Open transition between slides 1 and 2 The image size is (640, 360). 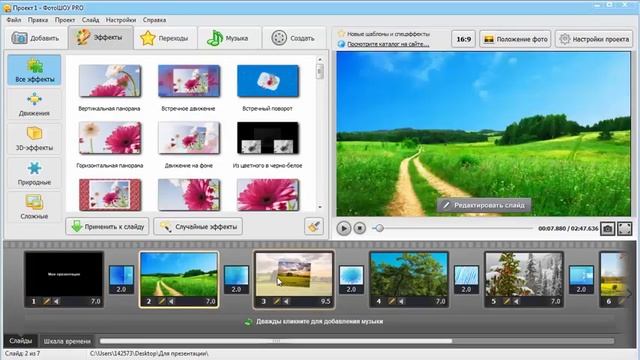121,280
